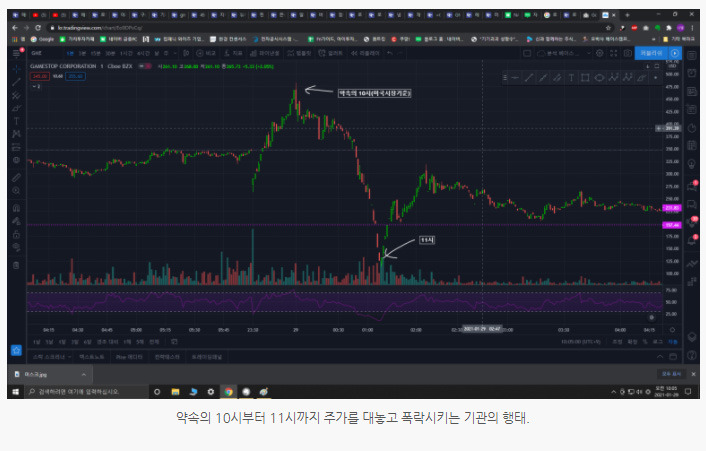Open the candlestick chart-type selector

tap(186, 53)
